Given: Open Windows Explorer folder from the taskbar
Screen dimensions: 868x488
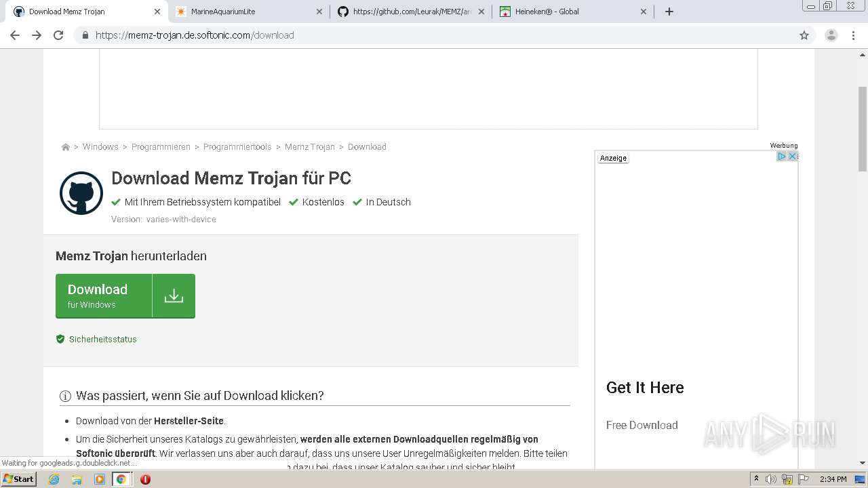Looking at the screenshot, I should 77,479.
